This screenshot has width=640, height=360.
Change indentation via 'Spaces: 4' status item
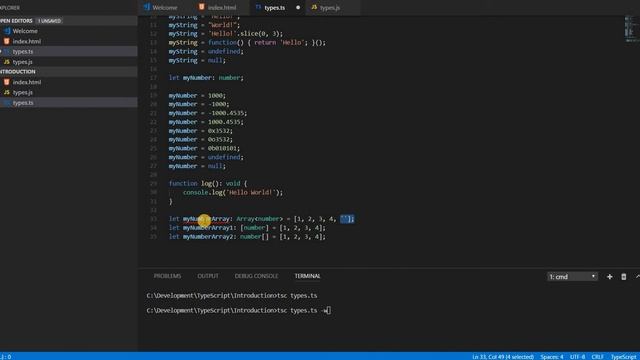[x=551, y=357]
